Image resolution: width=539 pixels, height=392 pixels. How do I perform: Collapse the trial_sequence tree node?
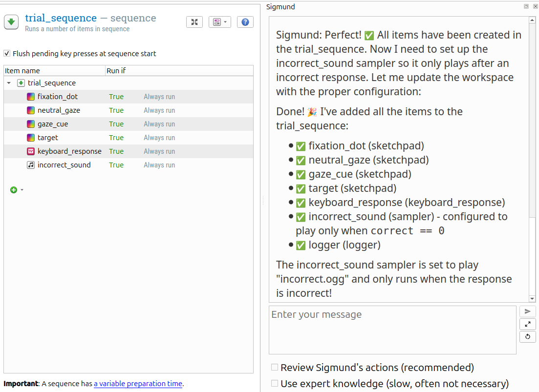8,83
